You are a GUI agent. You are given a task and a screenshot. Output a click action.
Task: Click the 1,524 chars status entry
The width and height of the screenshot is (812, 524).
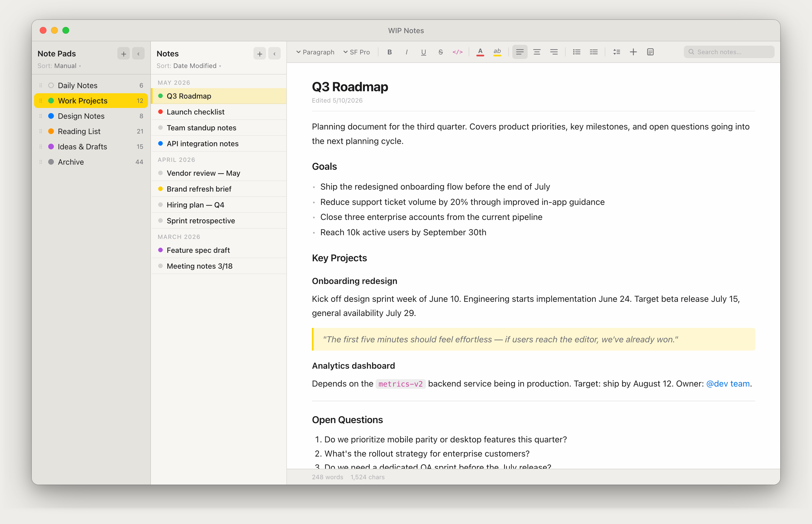pos(367,477)
